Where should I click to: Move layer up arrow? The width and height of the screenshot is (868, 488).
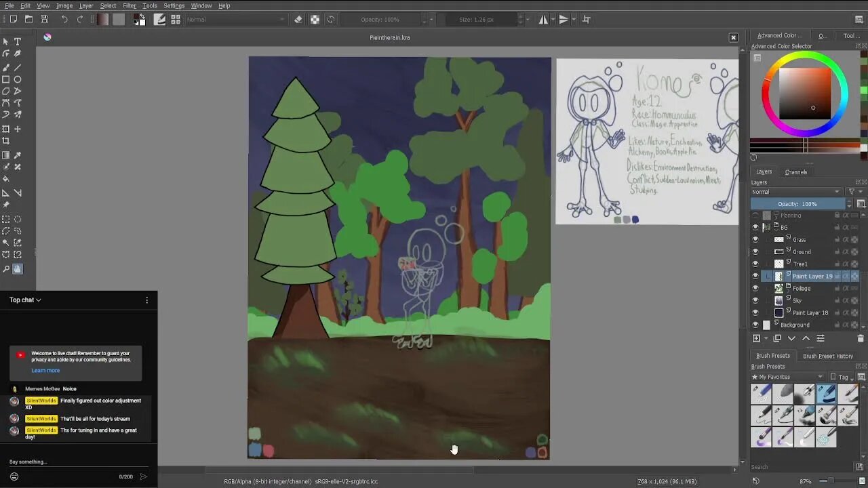pos(806,338)
